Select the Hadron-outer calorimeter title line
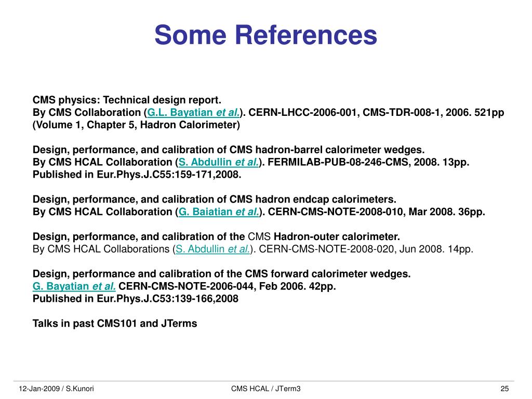 217,236
